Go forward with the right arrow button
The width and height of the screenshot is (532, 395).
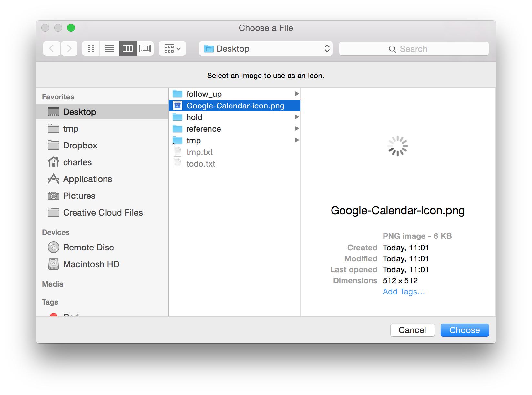69,49
